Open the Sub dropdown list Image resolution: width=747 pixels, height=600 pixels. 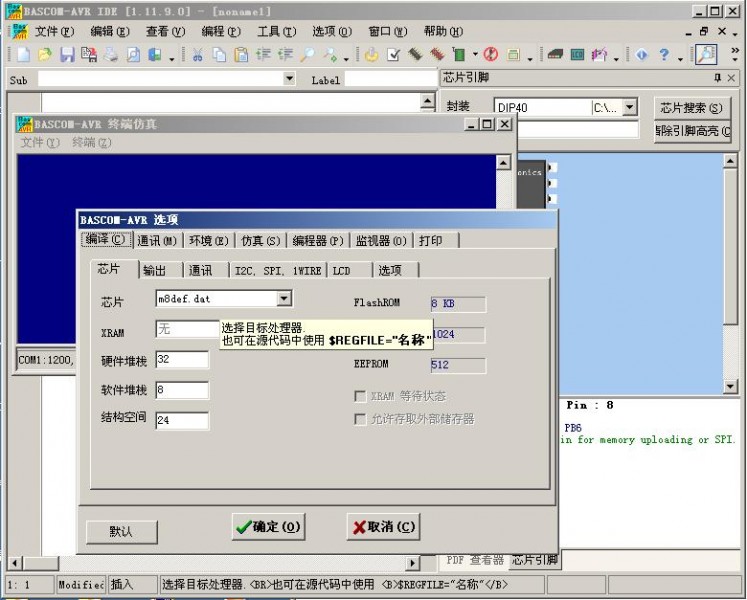pos(289,79)
